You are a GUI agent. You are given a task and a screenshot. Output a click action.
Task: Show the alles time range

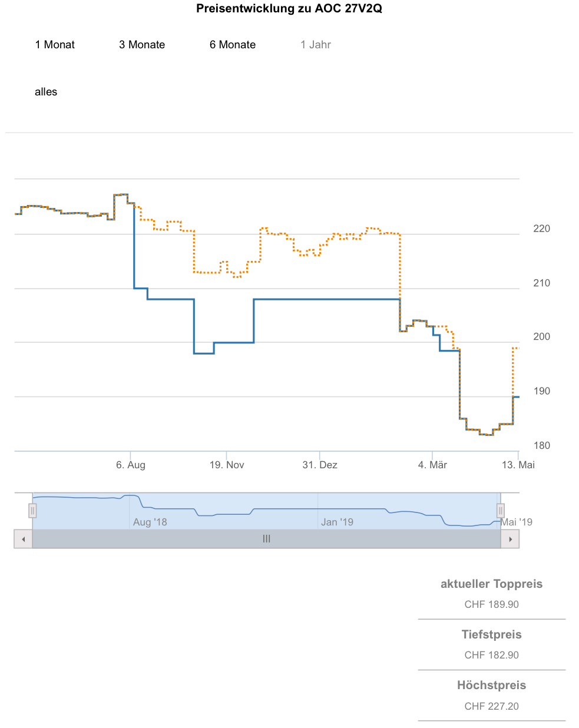(46, 92)
